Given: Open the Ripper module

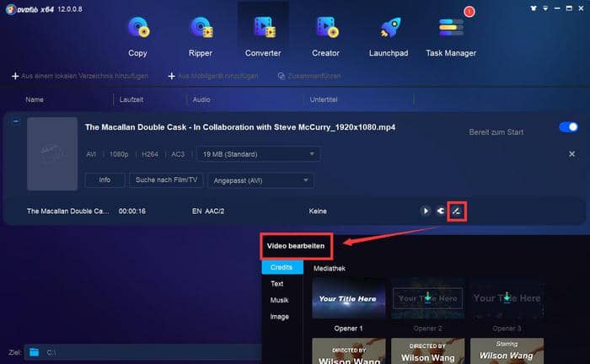Looking at the screenshot, I should pyautogui.click(x=201, y=36).
